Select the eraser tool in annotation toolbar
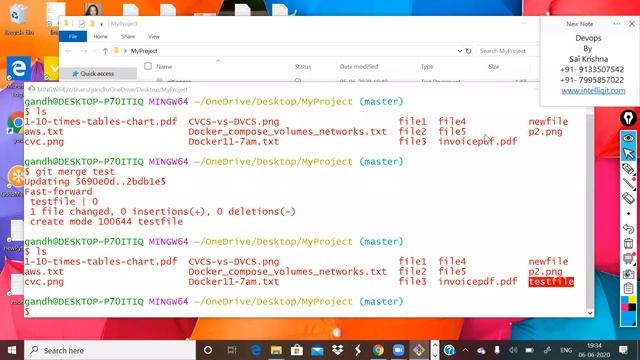 click(628, 198)
